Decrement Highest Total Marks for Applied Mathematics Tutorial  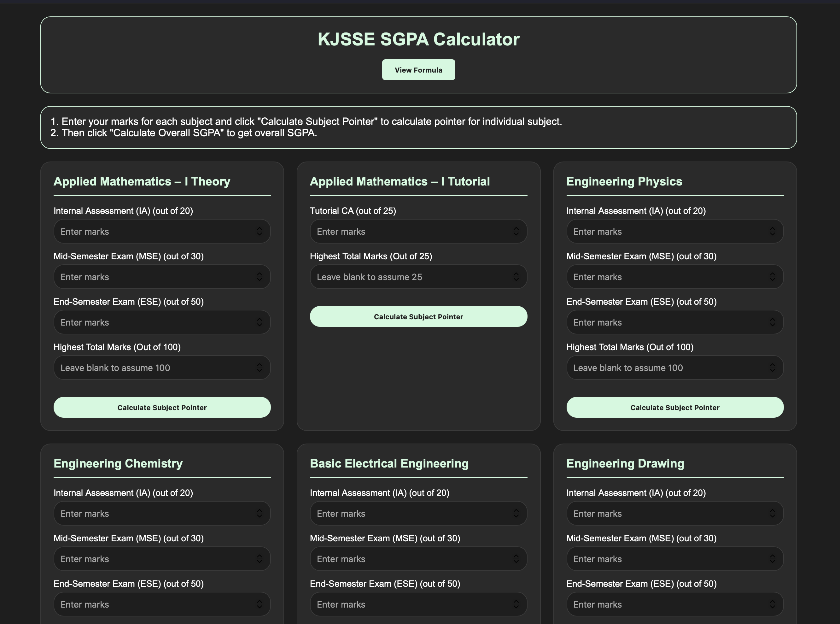coord(516,279)
